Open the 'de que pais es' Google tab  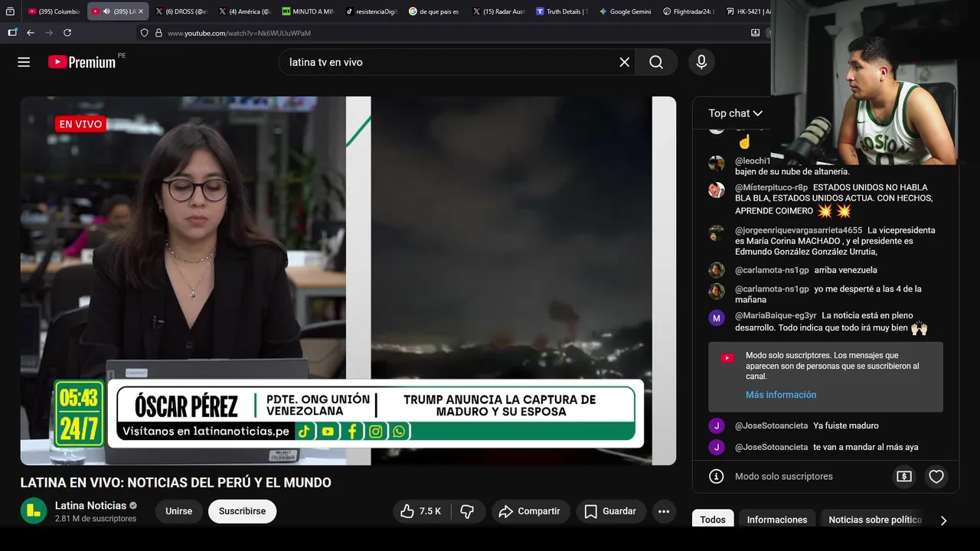tap(434, 11)
